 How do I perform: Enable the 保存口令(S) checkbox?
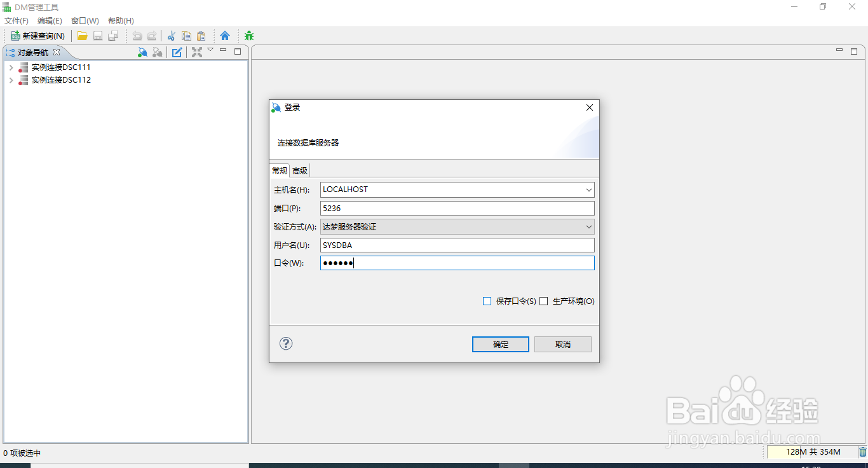pos(487,301)
